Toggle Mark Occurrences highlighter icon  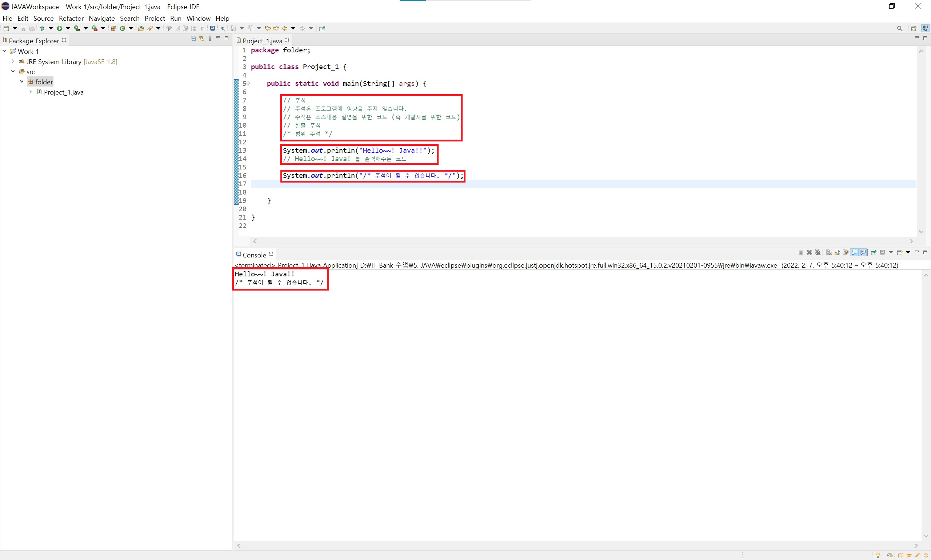tap(177, 28)
